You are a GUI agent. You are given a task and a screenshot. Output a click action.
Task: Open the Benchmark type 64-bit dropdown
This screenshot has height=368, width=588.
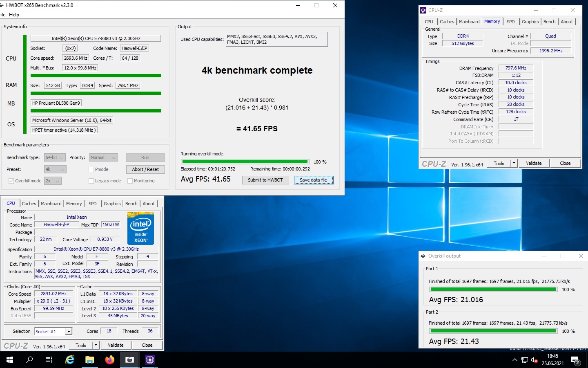point(55,157)
